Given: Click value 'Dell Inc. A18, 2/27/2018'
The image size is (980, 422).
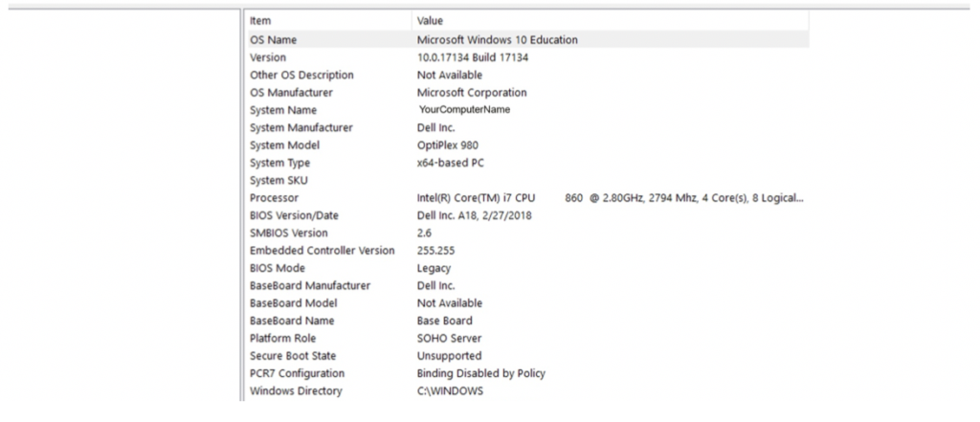Looking at the screenshot, I should tap(475, 215).
